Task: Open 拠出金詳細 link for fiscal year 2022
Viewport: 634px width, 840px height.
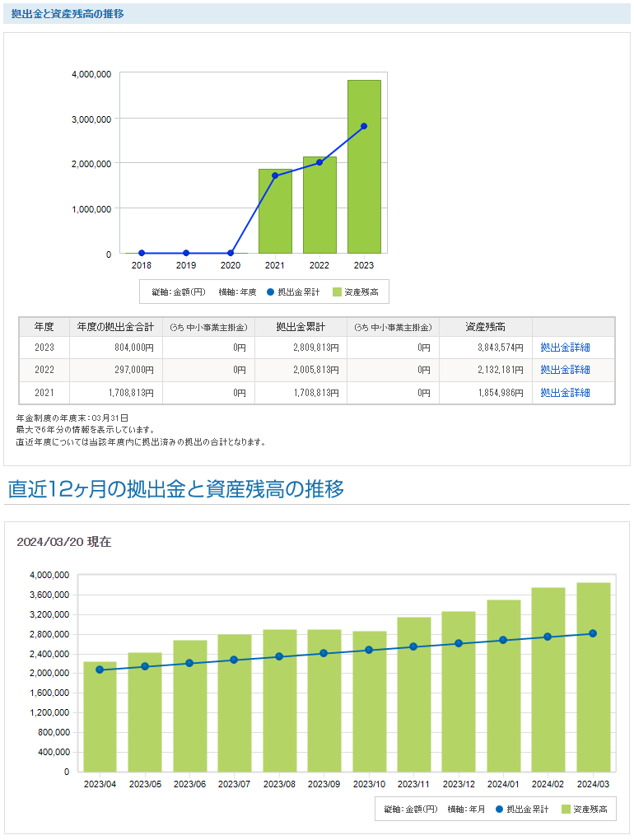Action: [565, 370]
